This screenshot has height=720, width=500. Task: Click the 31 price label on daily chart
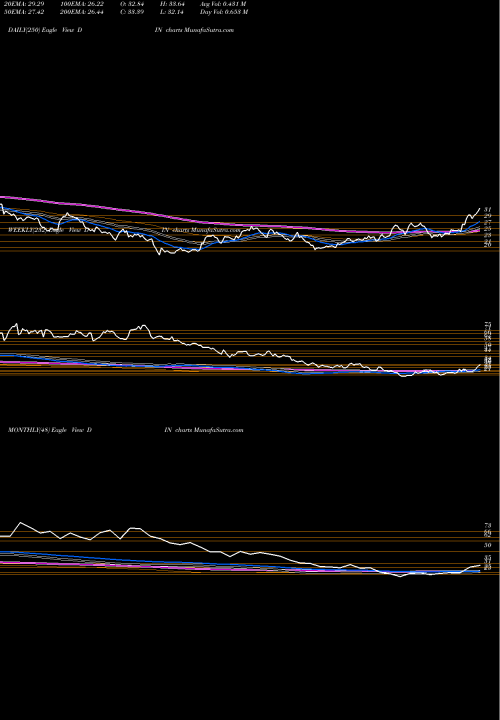click(487, 209)
